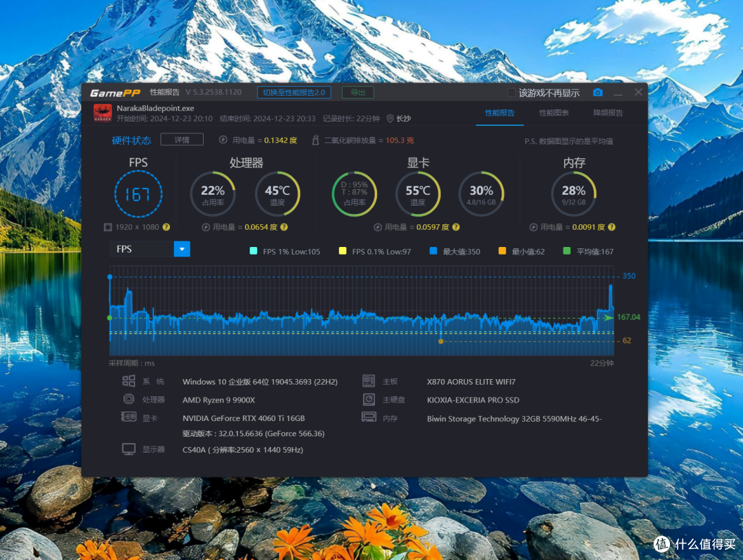Click the memory module icon beside 内存
The image size is (743, 560).
[369, 417]
